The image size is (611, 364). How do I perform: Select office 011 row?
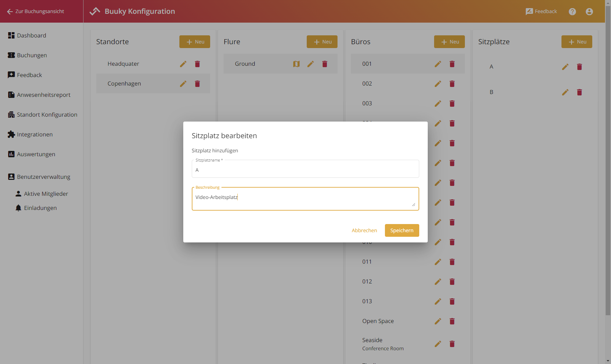408,262
